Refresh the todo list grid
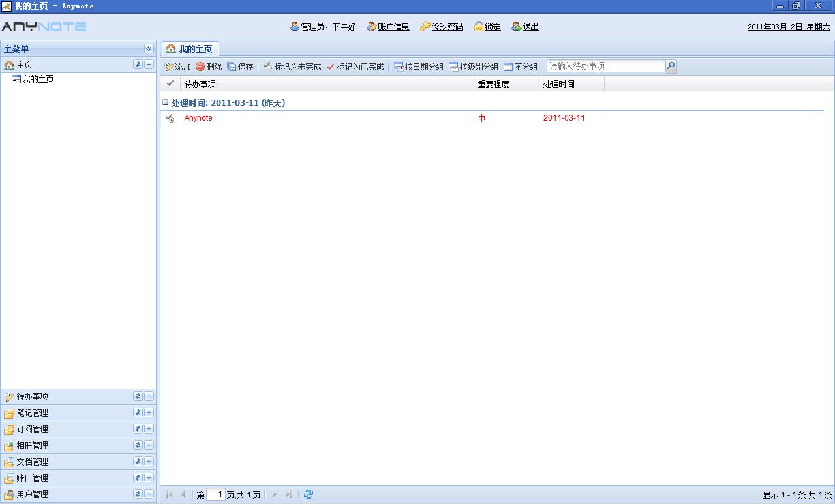This screenshot has width=835, height=504. pos(309,494)
